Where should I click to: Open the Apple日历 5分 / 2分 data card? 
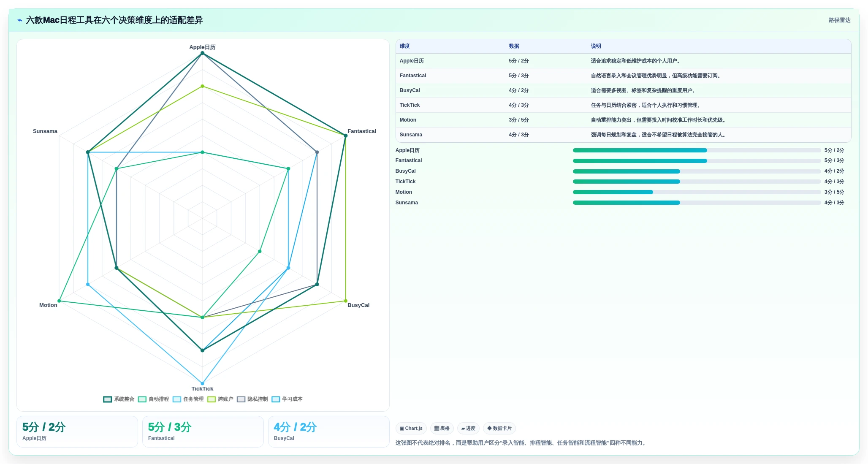(77, 431)
